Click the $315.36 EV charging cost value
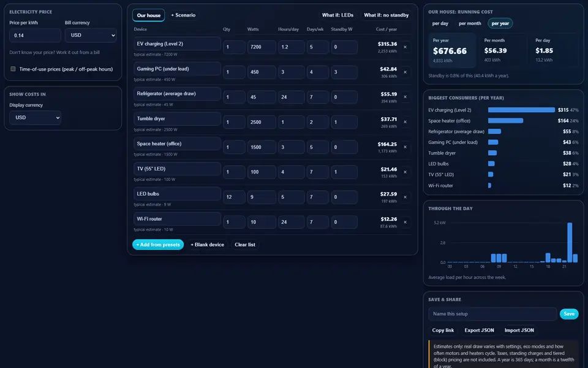This screenshot has height=368, width=588. click(x=387, y=44)
